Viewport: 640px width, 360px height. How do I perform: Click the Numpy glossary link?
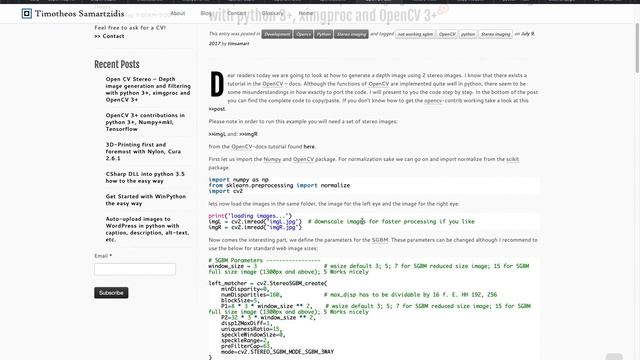(272, 159)
